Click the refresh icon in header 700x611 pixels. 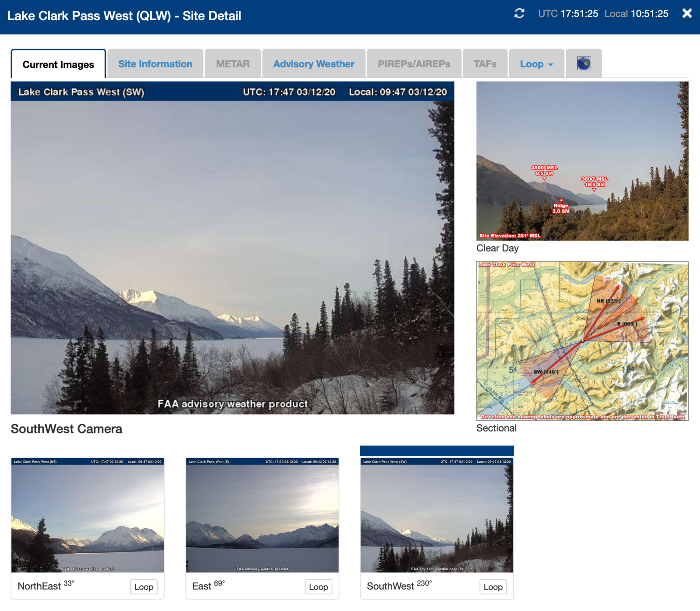[x=519, y=14]
